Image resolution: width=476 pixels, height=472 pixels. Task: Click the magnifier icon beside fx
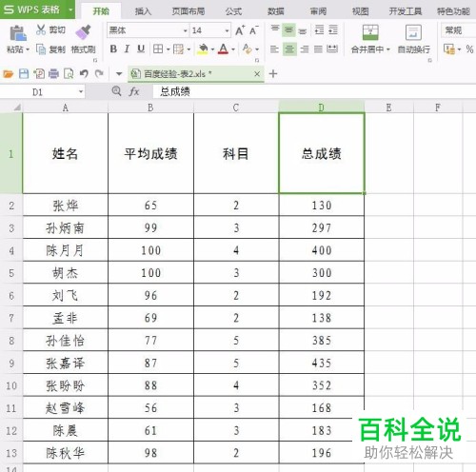point(116,91)
